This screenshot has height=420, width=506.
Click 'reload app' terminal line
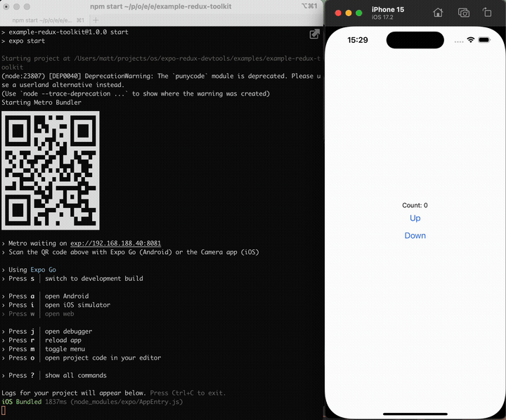click(x=63, y=340)
